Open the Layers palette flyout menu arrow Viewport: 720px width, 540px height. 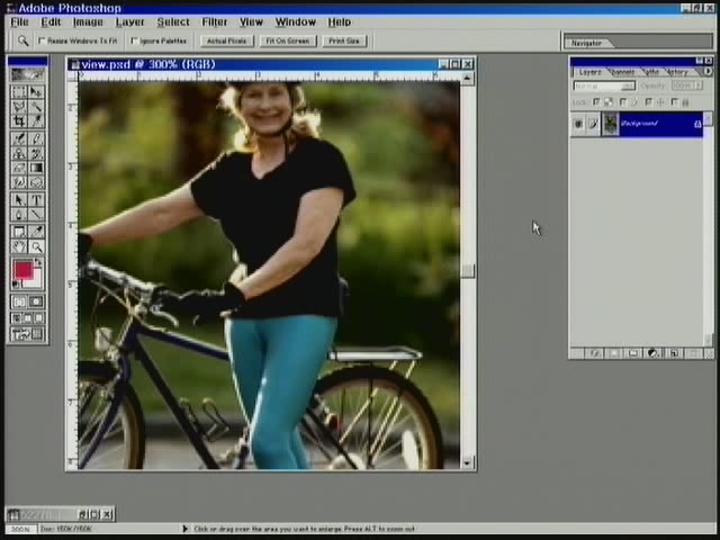(x=707, y=72)
